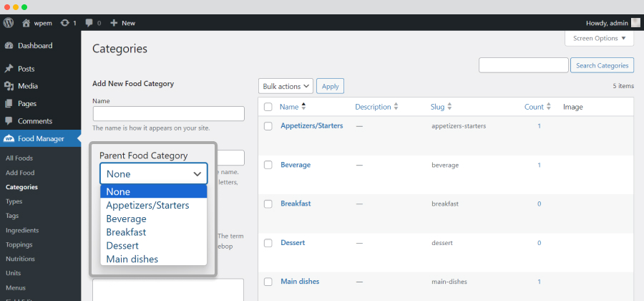Click the Food Manager WP icon

coord(9,139)
